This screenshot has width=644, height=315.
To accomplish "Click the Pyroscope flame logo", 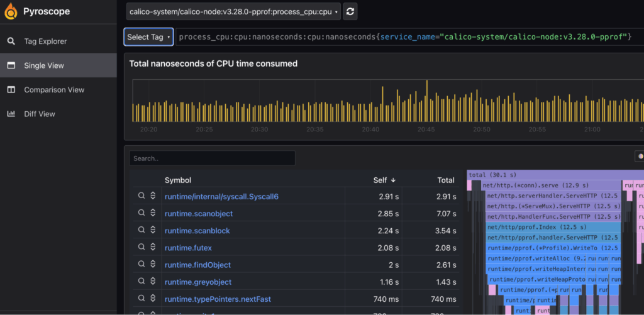I will (x=11, y=11).
